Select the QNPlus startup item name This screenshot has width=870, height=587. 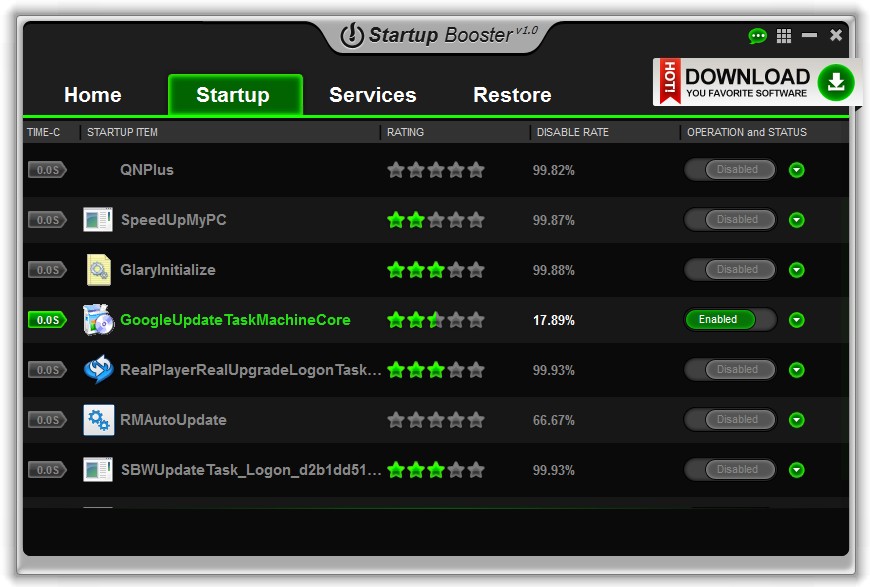click(x=147, y=170)
